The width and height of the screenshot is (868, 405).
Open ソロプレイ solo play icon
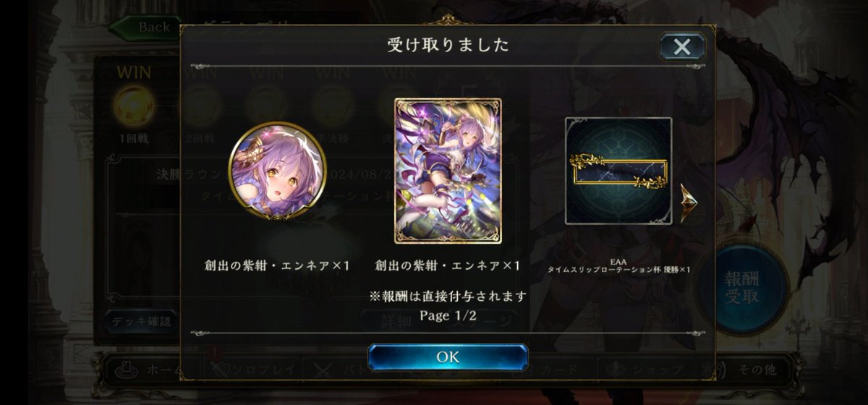pos(218,370)
